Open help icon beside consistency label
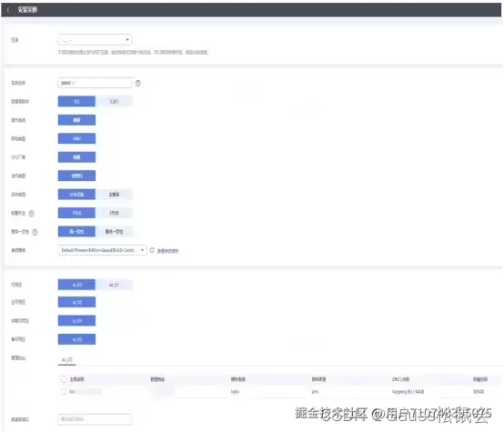This screenshot has width=504, height=432. pos(35,232)
